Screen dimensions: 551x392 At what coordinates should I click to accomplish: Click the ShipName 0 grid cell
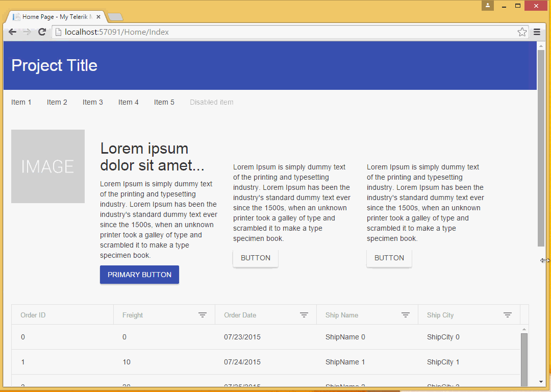(x=345, y=337)
